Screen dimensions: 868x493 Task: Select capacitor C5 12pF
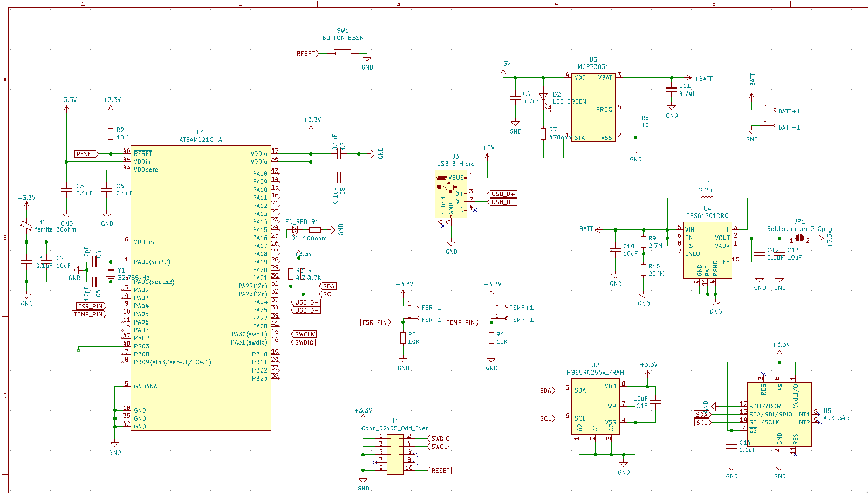pos(94,282)
